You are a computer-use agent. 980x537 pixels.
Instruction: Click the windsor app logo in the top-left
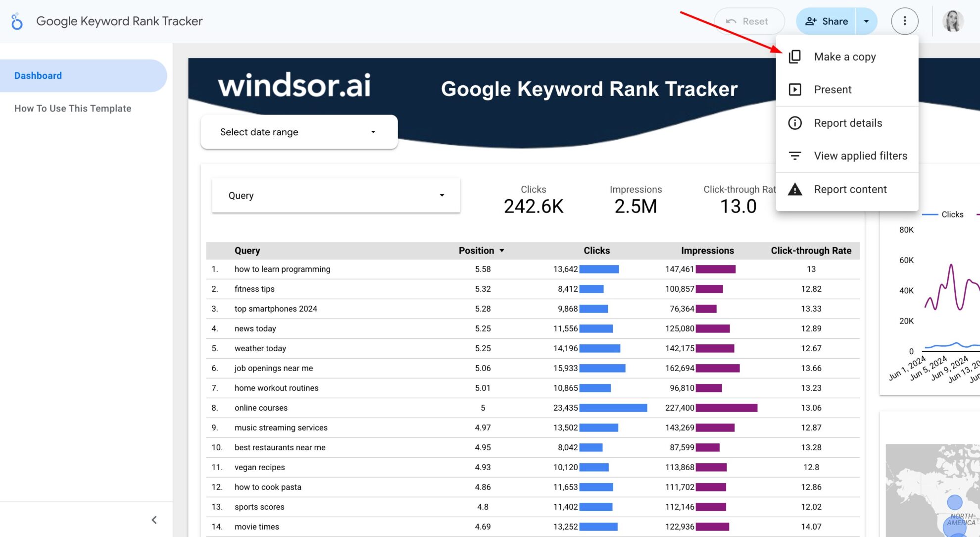(17, 21)
